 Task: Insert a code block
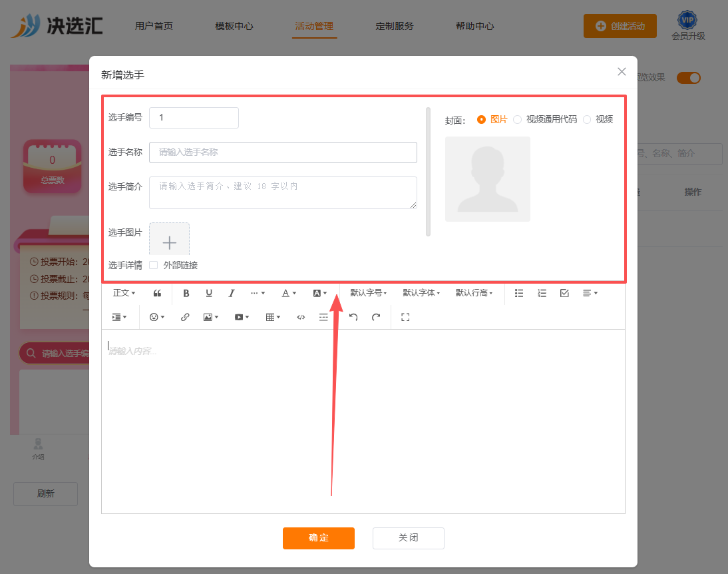[x=301, y=317]
